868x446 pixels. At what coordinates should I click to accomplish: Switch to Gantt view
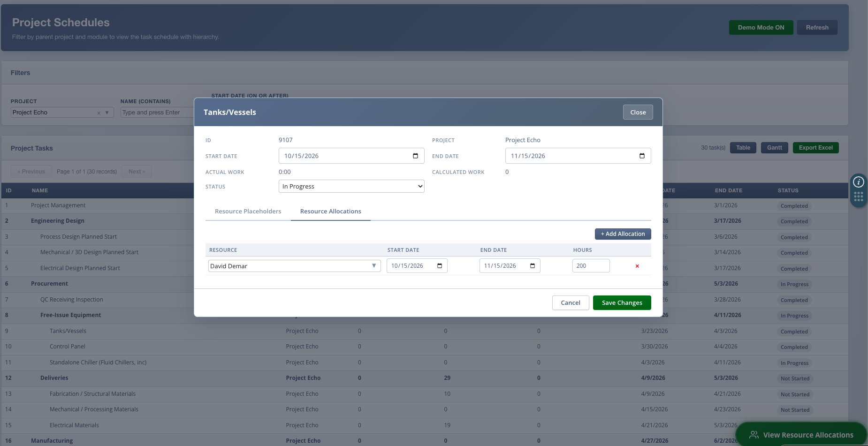pos(774,148)
